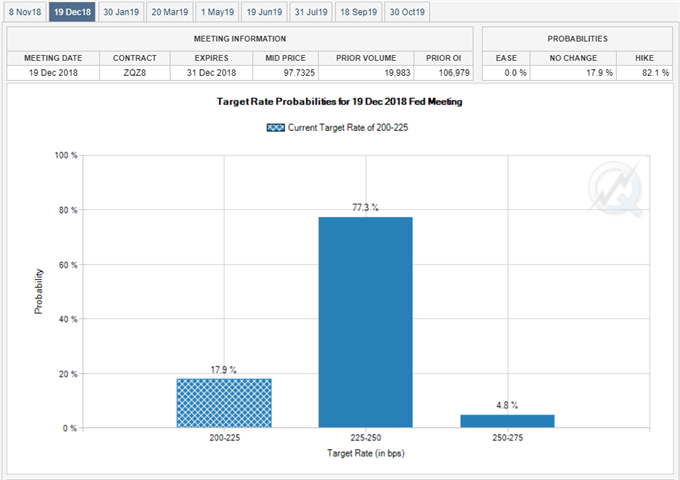Go to the 1 May19 tab
Viewport: 680px width, 480px height.
coord(217,12)
